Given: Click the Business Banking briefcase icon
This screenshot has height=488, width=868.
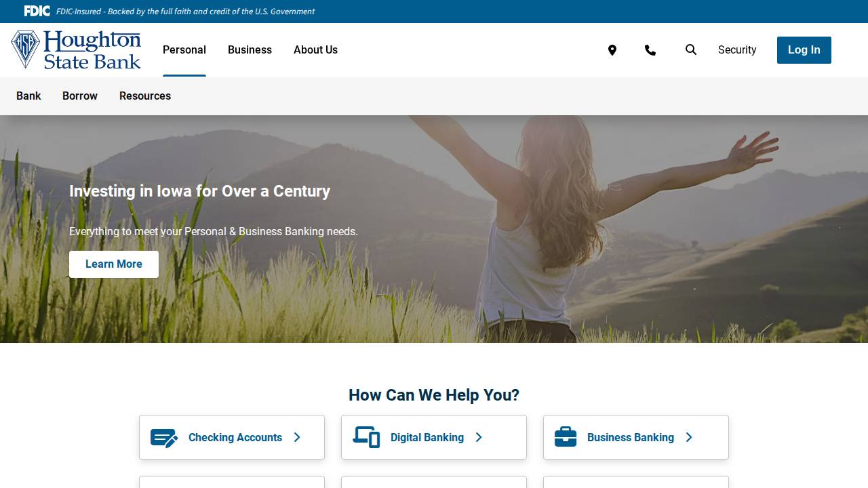Looking at the screenshot, I should point(565,437).
